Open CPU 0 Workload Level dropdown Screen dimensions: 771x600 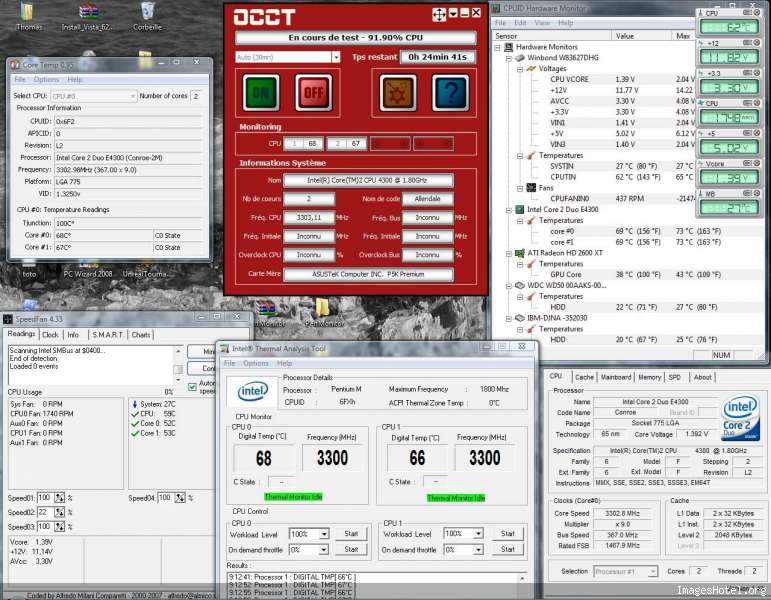324,534
